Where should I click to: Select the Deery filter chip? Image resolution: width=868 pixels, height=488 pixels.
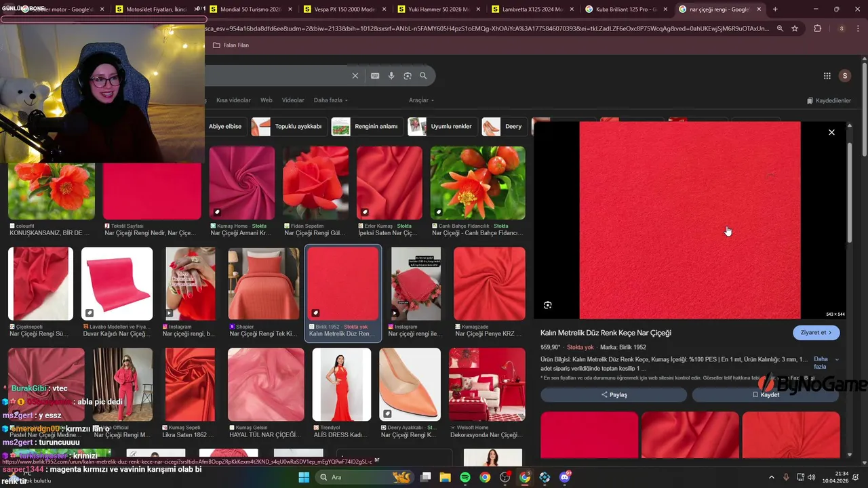tap(504, 126)
